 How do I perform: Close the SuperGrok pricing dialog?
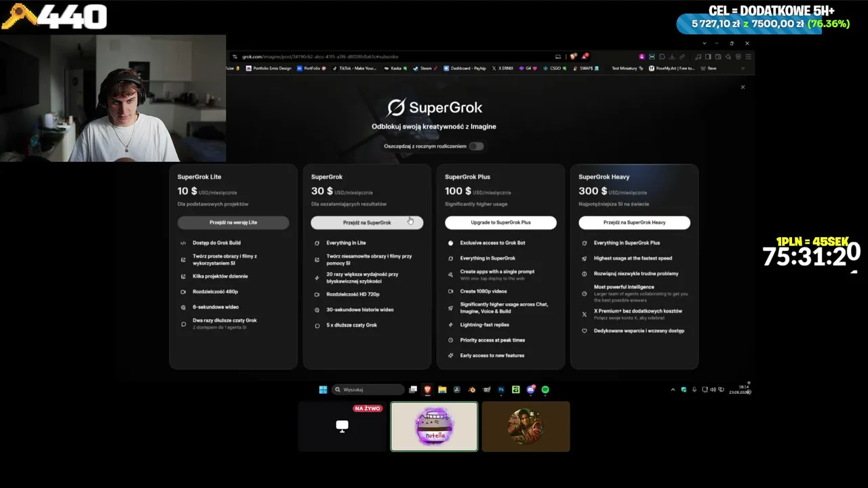(x=743, y=87)
